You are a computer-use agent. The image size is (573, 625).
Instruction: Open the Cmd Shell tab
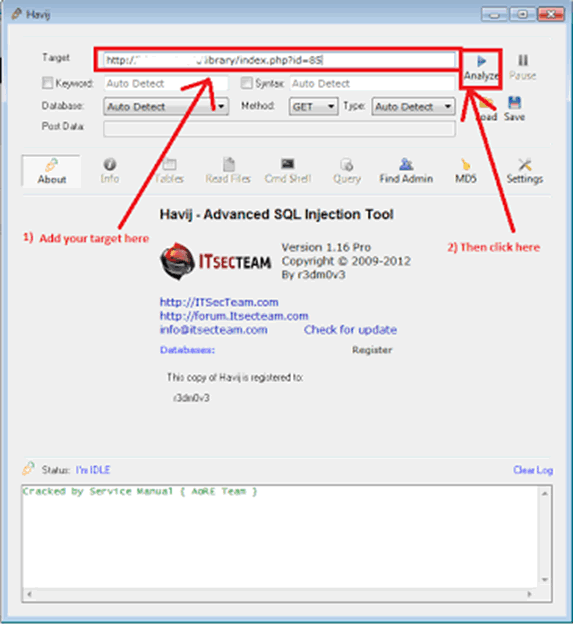pyautogui.click(x=288, y=171)
